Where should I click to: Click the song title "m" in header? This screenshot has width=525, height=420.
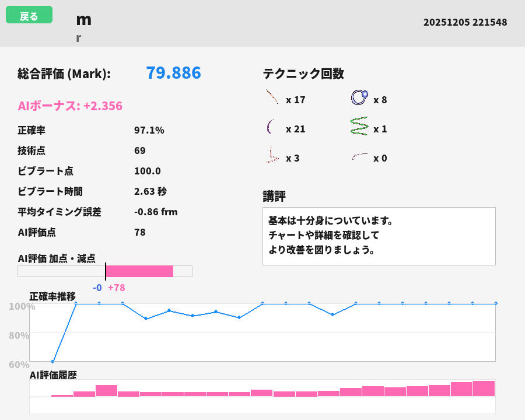coord(83,20)
